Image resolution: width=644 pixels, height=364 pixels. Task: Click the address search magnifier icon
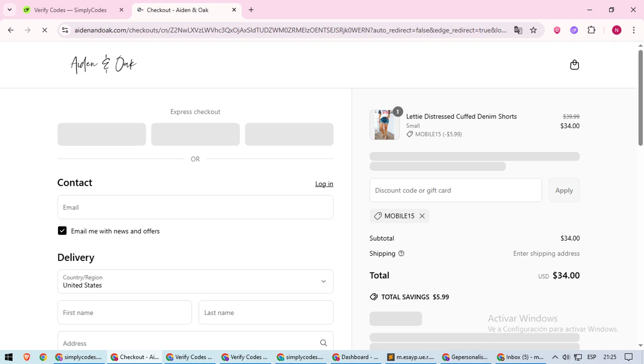tap(323, 343)
